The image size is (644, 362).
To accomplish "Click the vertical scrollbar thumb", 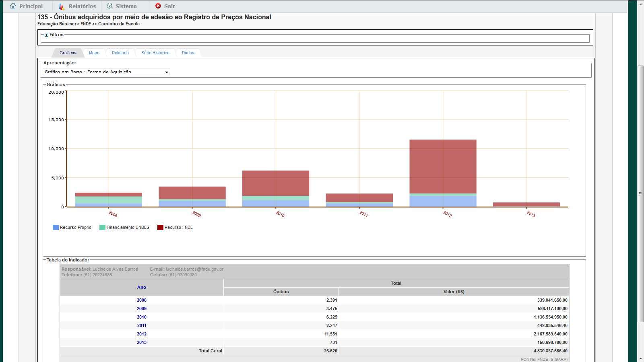I will point(640,193).
